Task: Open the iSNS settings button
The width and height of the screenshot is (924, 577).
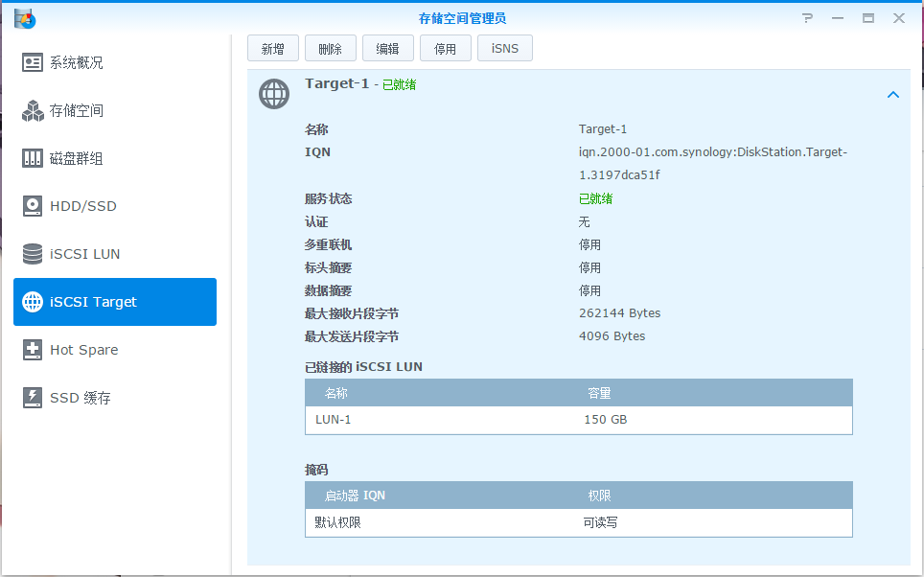Action: pos(504,49)
